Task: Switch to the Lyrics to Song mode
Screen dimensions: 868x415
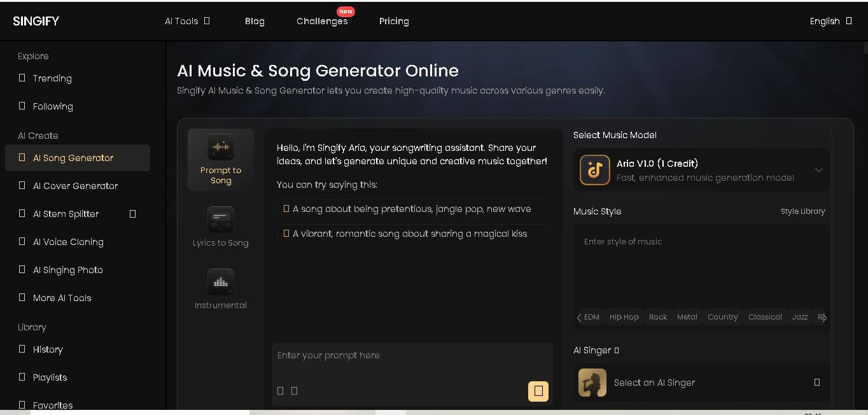Action: [x=221, y=227]
